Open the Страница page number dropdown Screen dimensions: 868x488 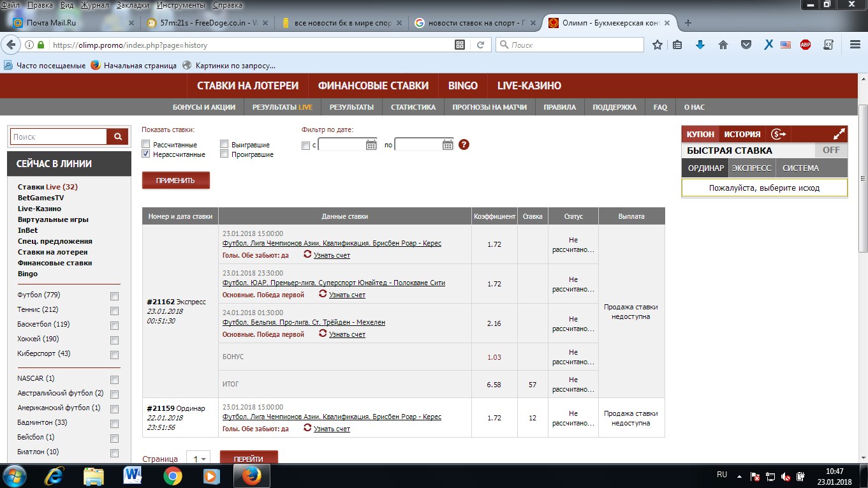(198, 459)
